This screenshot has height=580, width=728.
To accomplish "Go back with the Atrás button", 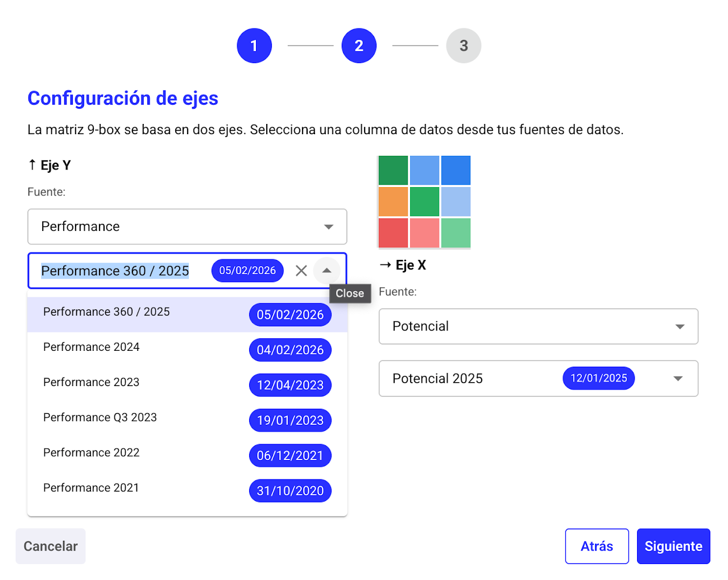I will [597, 546].
